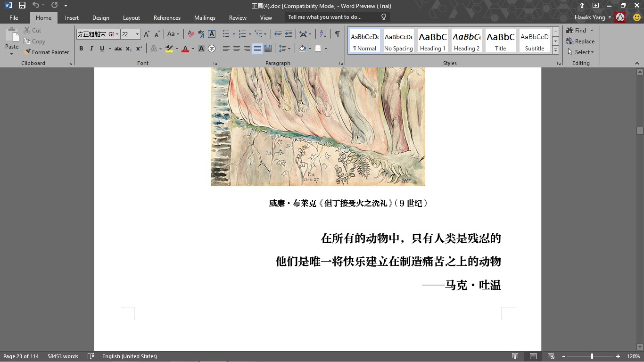Shrink font size icon
Image resolution: width=644 pixels, height=362 pixels.
pos(157,34)
